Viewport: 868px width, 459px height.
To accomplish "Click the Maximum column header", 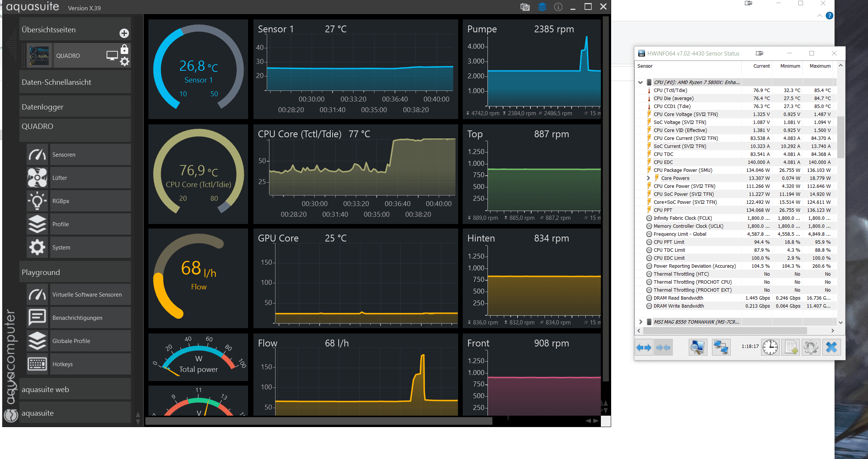I will pyautogui.click(x=818, y=66).
